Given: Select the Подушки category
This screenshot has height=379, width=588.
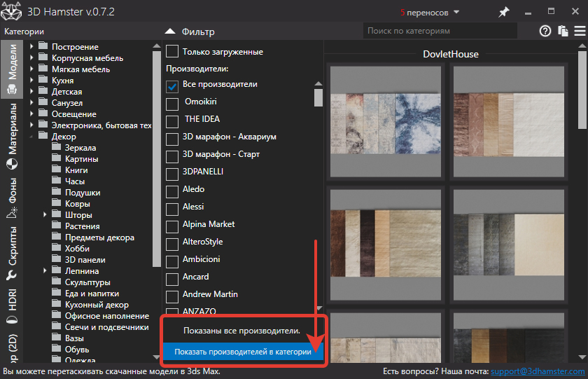Looking at the screenshot, I should (x=83, y=193).
